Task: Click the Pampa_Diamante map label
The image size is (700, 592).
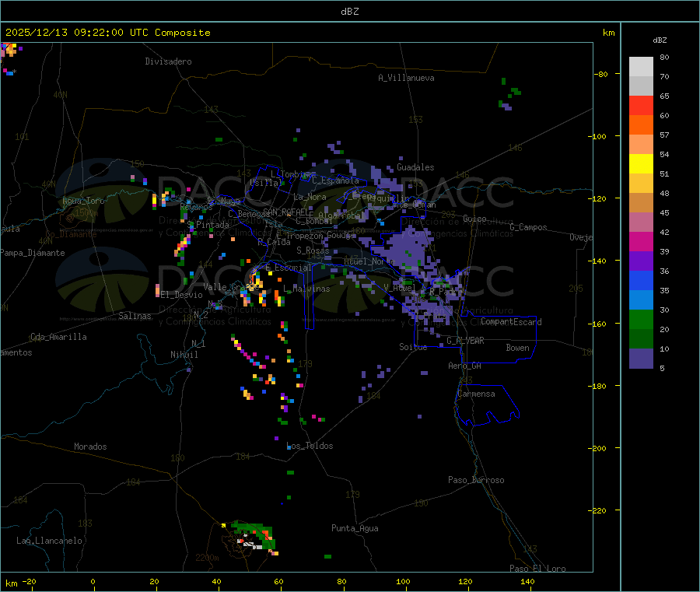Action: (x=33, y=253)
